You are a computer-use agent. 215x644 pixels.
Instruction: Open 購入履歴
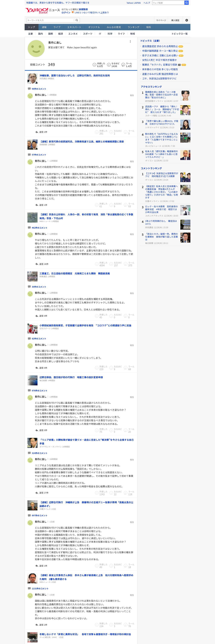point(175,20)
